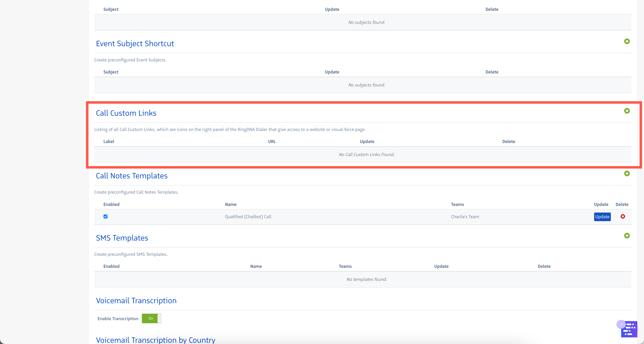Add a new Call Notes Template

[627, 173]
